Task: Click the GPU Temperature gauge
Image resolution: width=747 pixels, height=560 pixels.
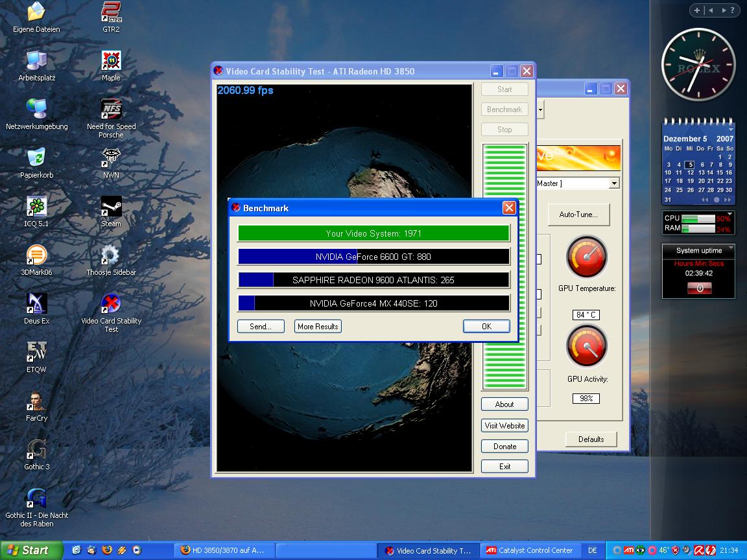Action: coord(586,256)
